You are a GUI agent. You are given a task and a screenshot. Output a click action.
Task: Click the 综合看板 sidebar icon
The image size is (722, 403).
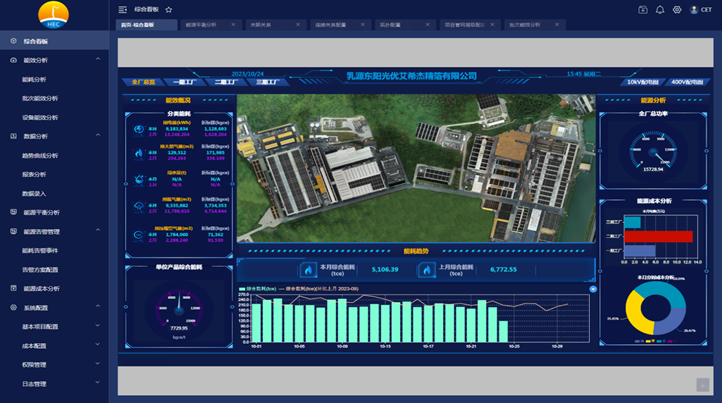(x=13, y=41)
